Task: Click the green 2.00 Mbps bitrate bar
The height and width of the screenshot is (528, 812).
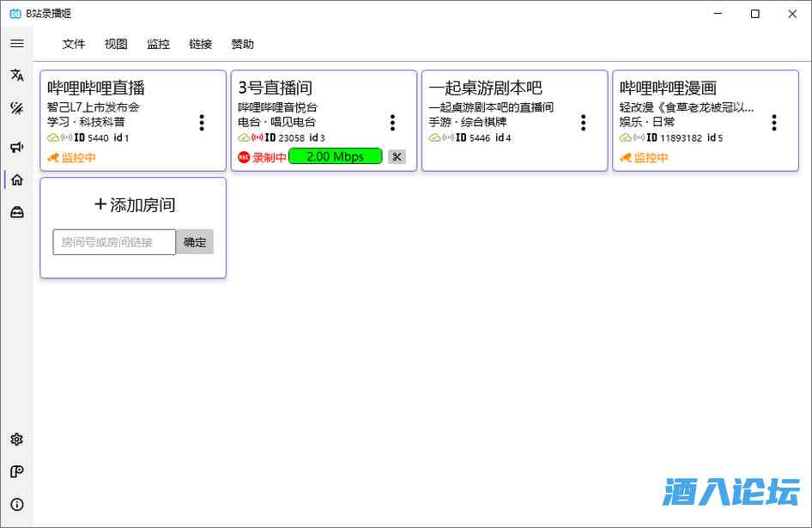Action: (336, 156)
